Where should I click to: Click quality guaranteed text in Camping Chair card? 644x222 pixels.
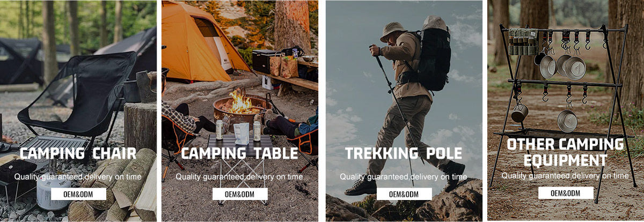[x=78, y=176]
